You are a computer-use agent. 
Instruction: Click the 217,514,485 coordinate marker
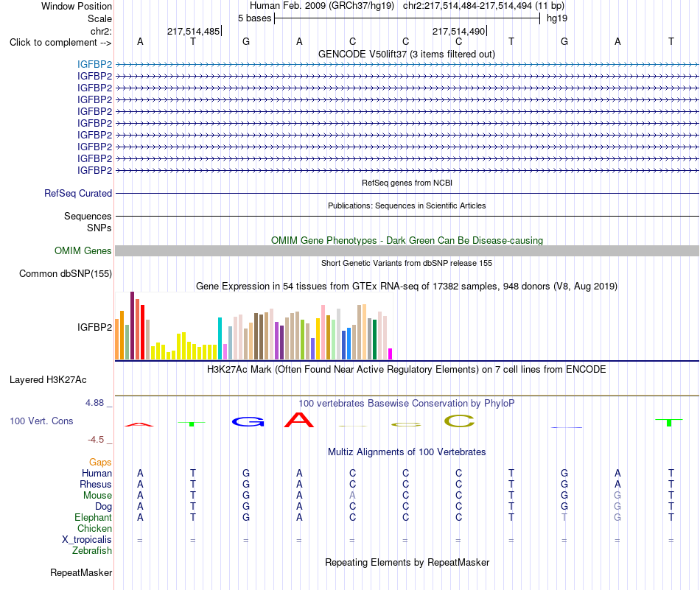(x=193, y=31)
